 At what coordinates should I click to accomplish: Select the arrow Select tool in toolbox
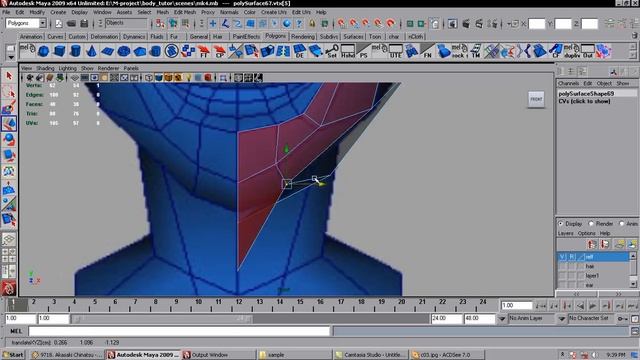[9, 76]
